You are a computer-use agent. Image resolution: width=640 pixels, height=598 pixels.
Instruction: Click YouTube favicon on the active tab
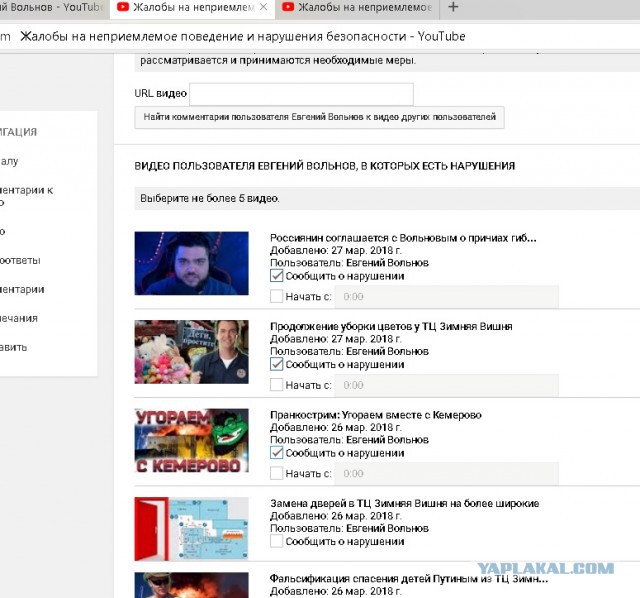[x=123, y=7]
